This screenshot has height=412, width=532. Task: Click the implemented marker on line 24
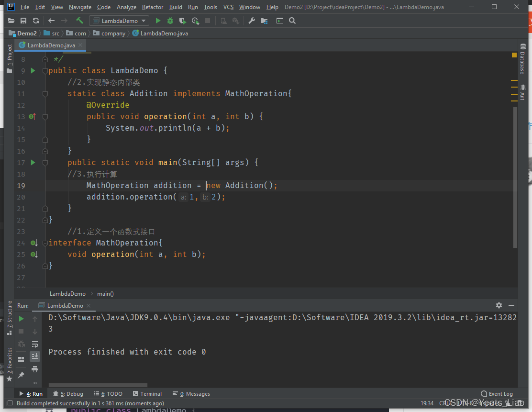(34, 243)
